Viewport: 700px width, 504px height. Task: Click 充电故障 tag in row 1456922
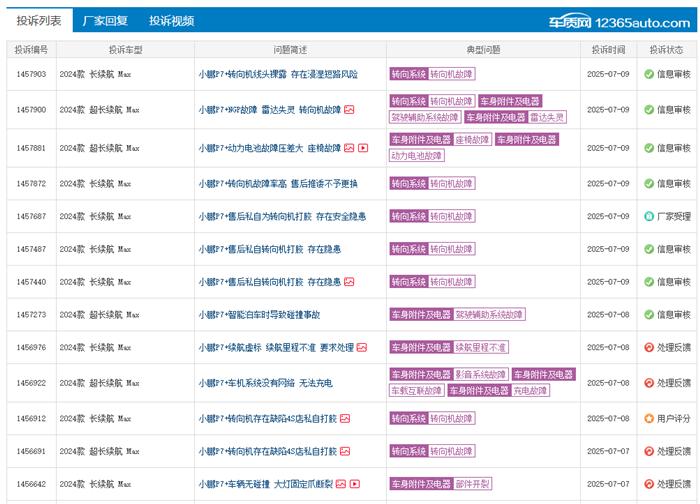530,391
